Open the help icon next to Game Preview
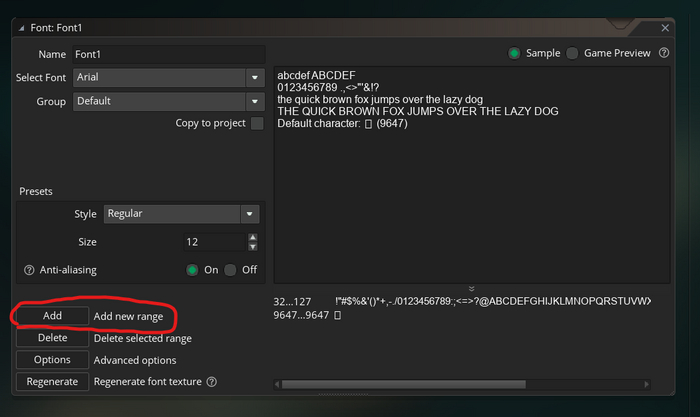The height and width of the screenshot is (417, 700). 664,53
